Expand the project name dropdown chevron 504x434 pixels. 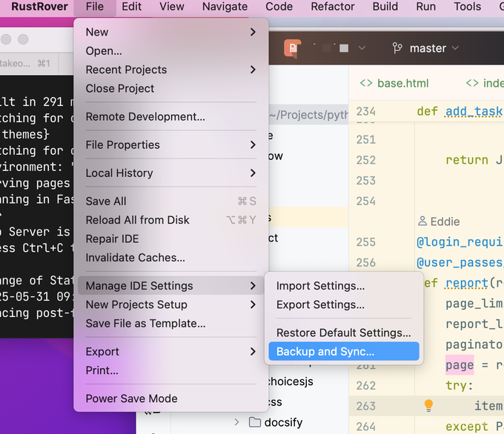click(362, 48)
